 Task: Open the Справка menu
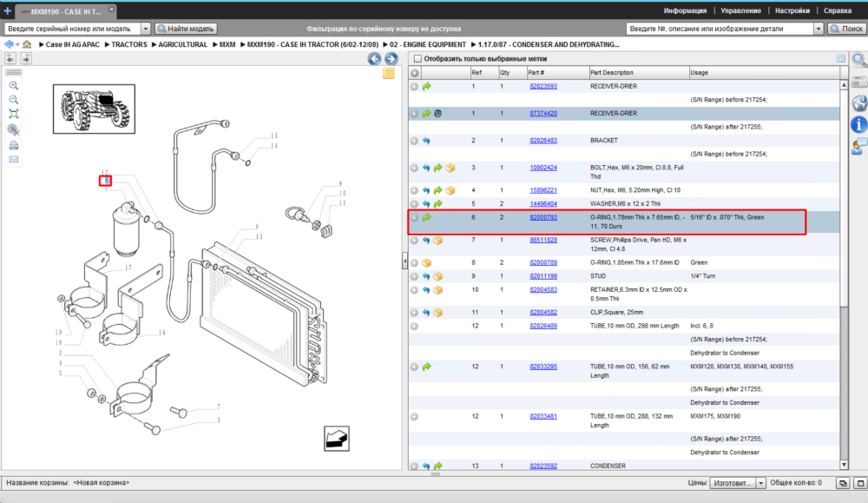click(x=837, y=10)
